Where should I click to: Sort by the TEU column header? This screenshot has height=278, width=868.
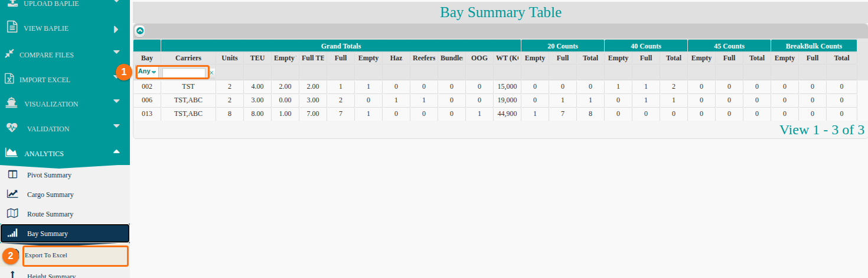[257, 58]
